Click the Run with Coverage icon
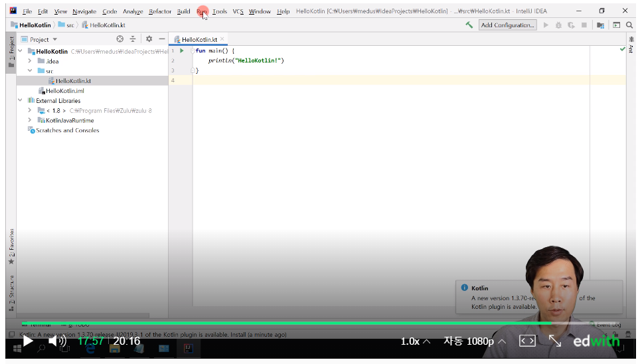 (x=572, y=25)
